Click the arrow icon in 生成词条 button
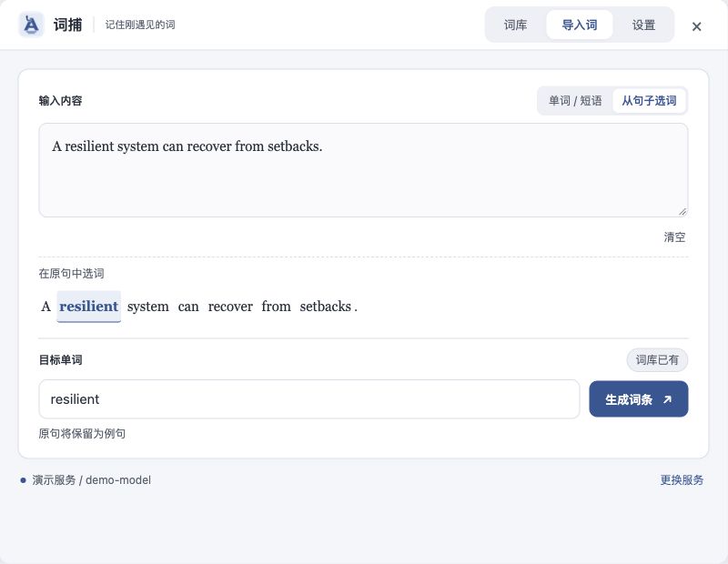The width and height of the screenshot is (728, 564). tap(667, 399)
